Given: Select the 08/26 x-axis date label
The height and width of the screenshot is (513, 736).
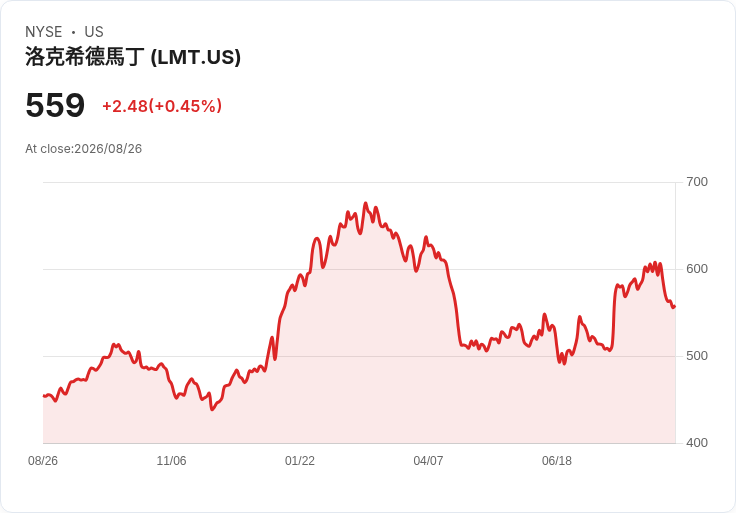Looking at the screenshot, I should tap(43, 461).
